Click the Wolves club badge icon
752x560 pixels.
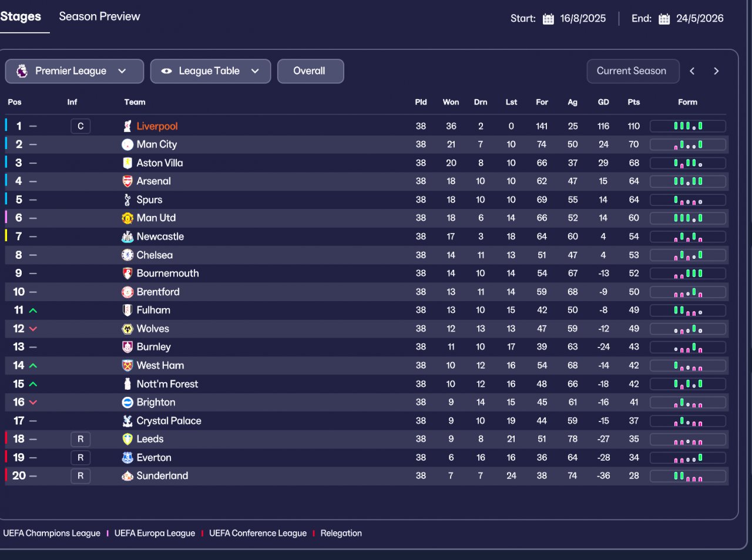pyautogui.click(x=127, y=329)
